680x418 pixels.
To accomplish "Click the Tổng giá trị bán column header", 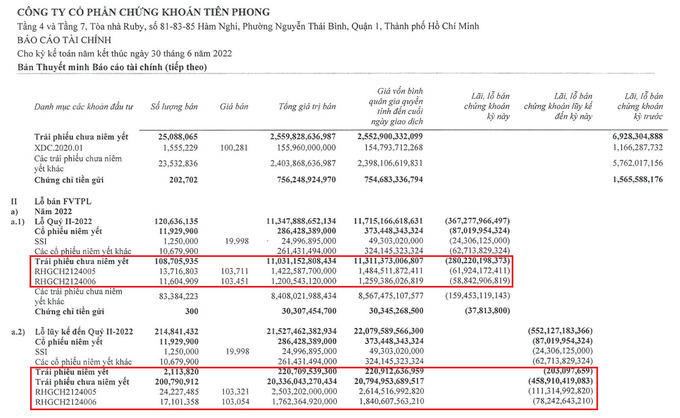I will [307, 104].
